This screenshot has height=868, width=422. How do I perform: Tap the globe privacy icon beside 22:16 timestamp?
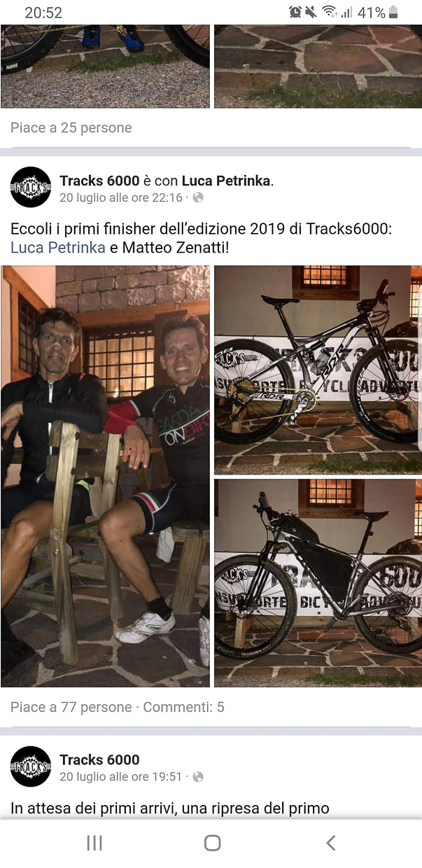point(198,197)
